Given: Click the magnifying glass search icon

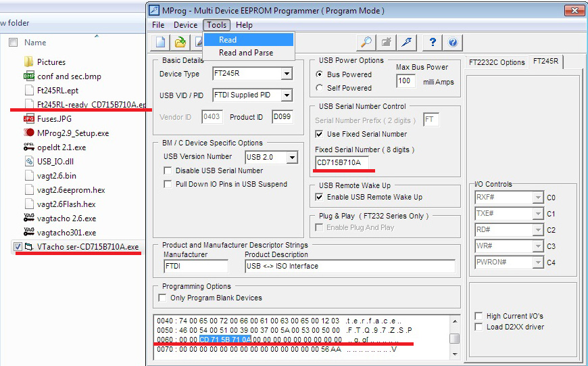Looking at the screenshot, I should 366,42.
